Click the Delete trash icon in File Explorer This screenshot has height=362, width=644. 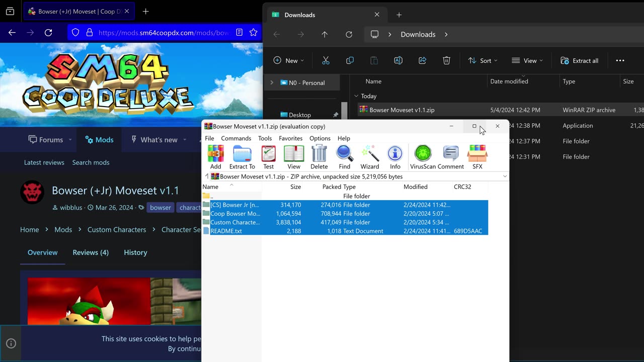pyautogui.click(x=446, y=60)
